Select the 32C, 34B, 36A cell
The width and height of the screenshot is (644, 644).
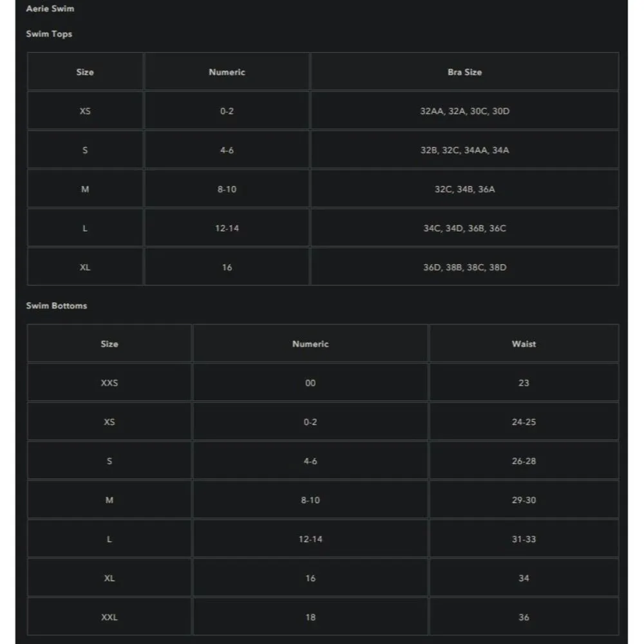coord(464,189)
